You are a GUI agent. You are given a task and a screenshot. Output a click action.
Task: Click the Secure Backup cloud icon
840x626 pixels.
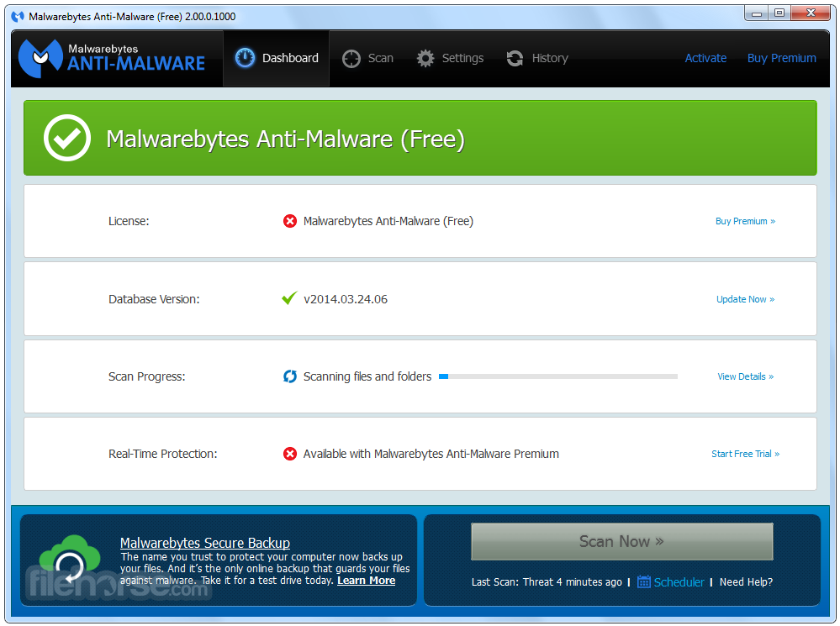(x=70, y=560)
